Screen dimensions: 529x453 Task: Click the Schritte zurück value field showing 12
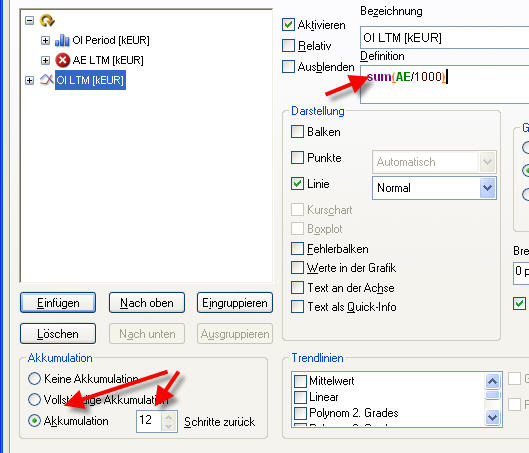(x=149, y=421)
